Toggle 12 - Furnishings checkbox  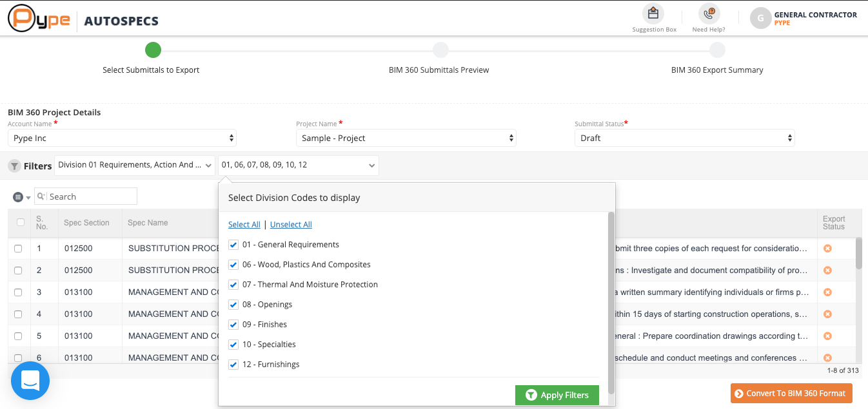tap(233, 365)
